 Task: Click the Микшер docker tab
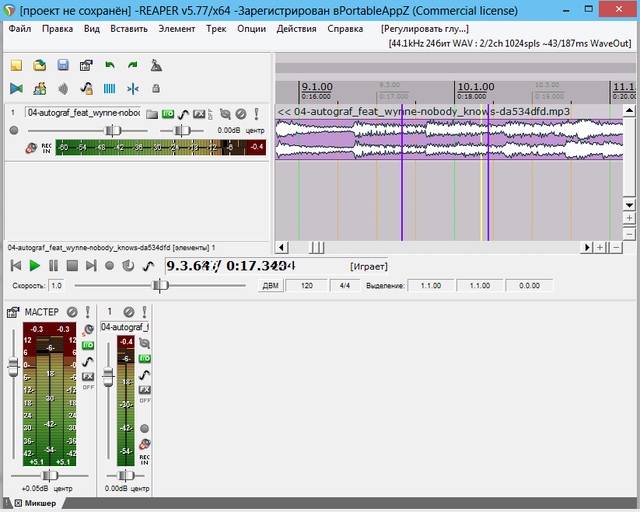36,503
